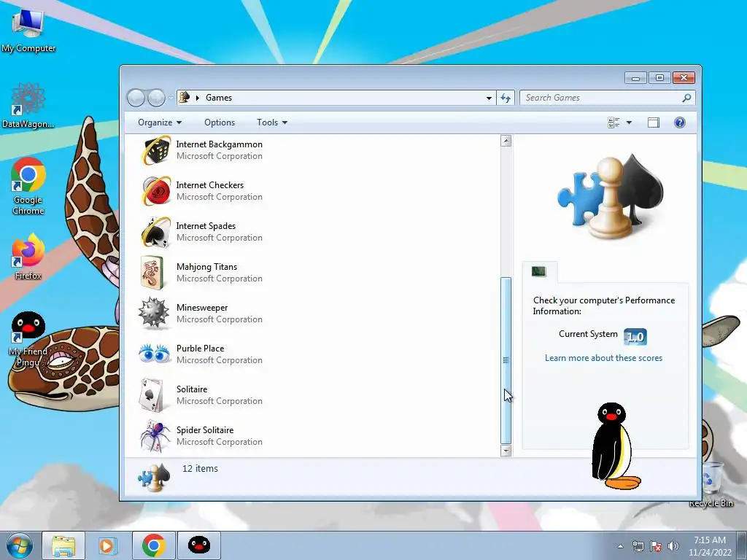The width and height of the screenshot is (747, 560).
Task: Maximize the Games window
Action: [x=659, y=77]
